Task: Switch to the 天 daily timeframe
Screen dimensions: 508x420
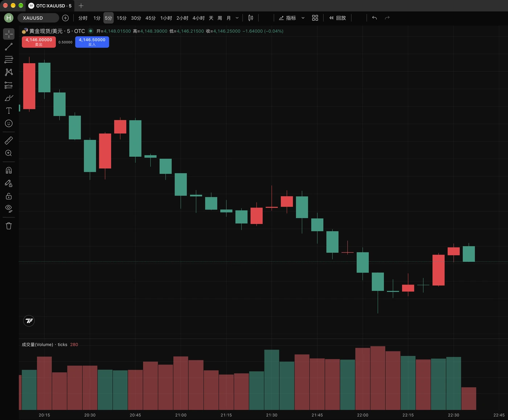Action: pyautogui.click(x=211, y=18)
